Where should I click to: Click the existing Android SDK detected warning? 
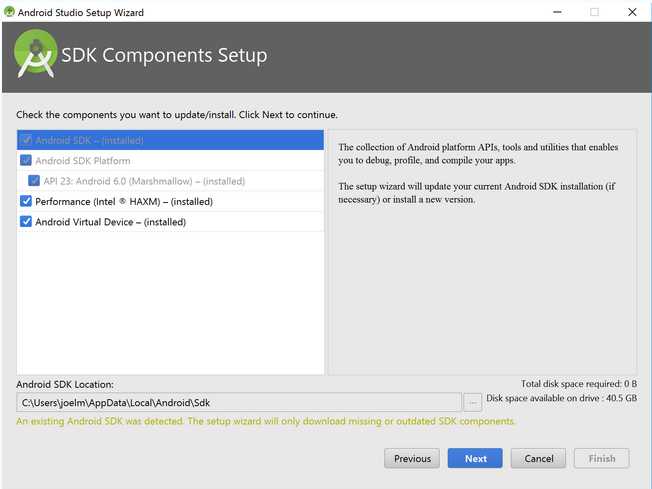(x=266, y=421)
